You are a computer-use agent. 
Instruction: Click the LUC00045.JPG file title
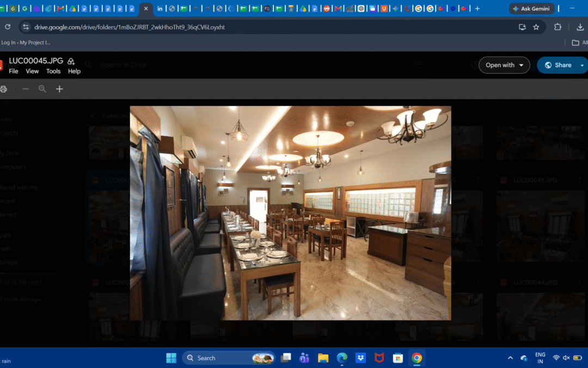(36, 61)
